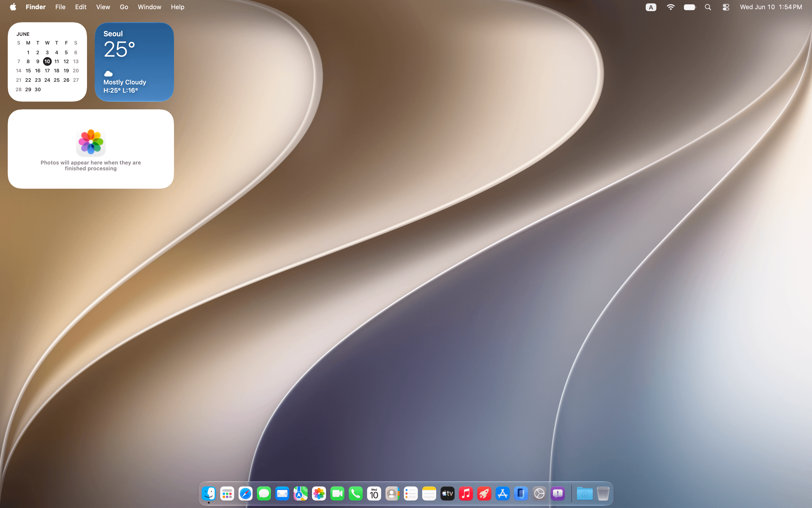This screenshot has height=508, width=812.
Task: Click highlighted date 10 in calendar widget
Action: (47, 61)
